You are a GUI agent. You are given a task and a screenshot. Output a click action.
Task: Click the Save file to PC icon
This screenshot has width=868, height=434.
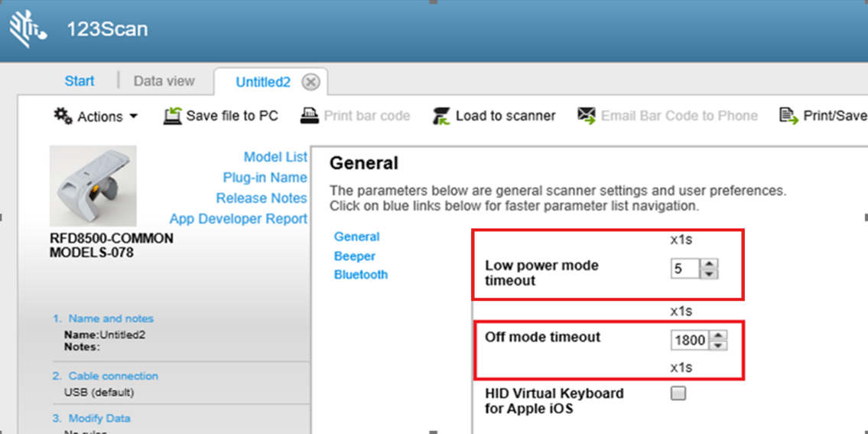click(173, 116)
